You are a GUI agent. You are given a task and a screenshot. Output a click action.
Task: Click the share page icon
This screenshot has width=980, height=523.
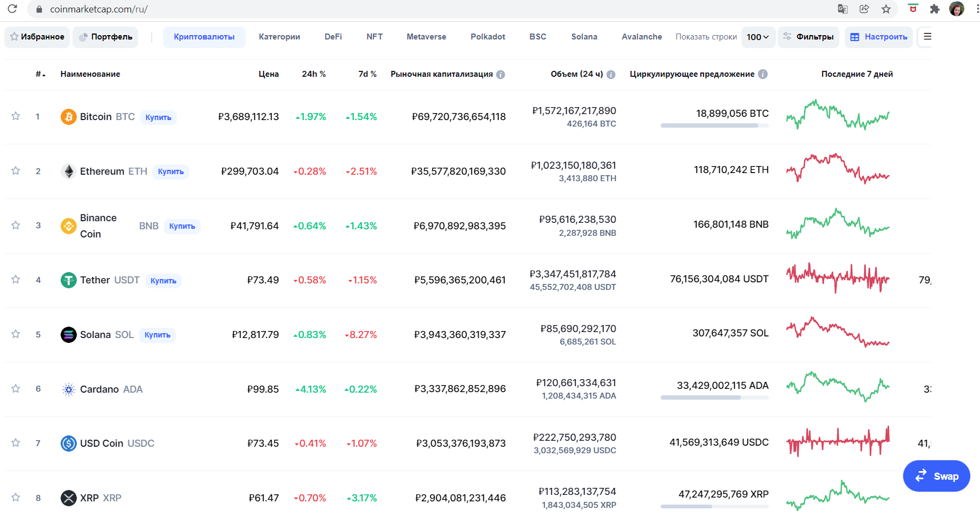point(864,9)
